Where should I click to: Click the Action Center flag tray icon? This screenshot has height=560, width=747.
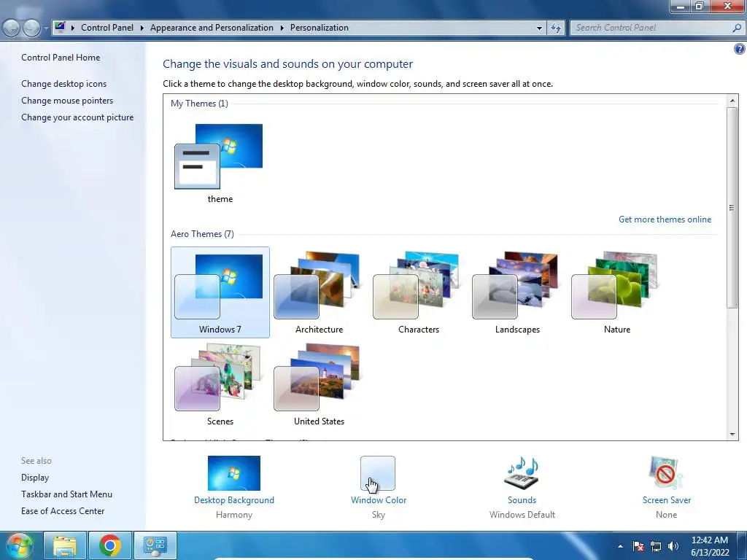638,546
